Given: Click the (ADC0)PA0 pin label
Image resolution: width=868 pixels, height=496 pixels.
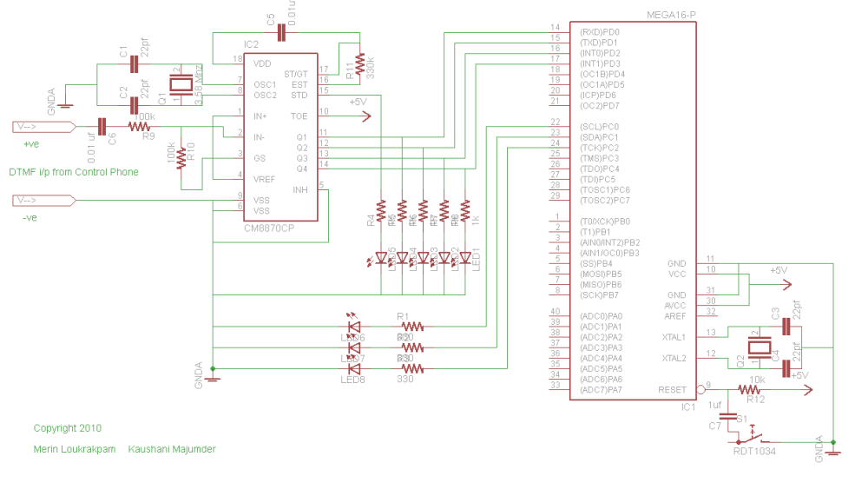Looking at the screenshot, I should point(602,316).
